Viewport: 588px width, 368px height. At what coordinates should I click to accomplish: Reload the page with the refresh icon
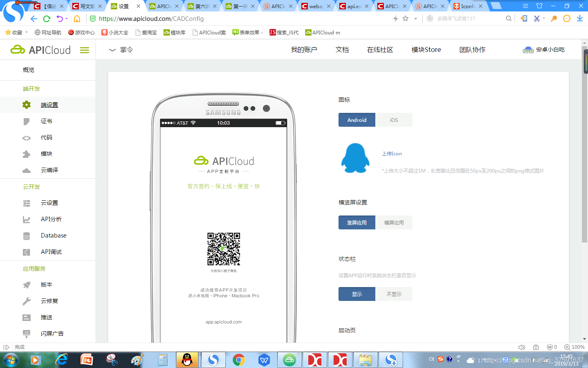pos(47,19)
